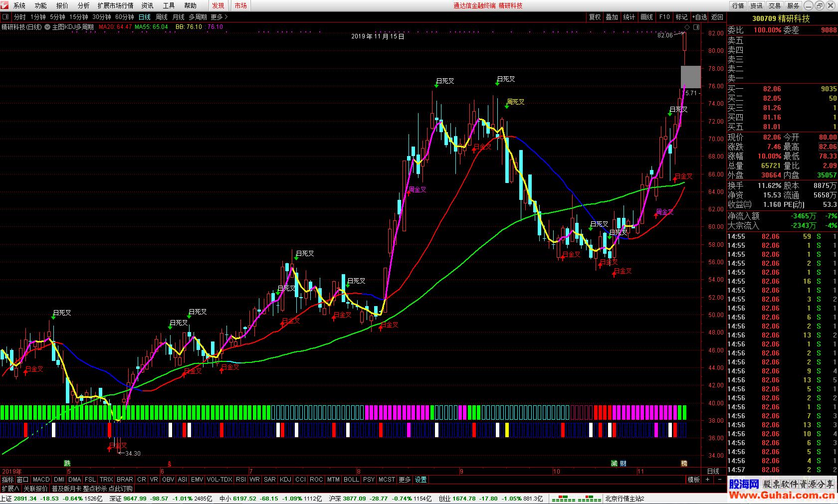Select the 月线 monthly period
This screenshot has height=504, width=838.
point(179,17)
